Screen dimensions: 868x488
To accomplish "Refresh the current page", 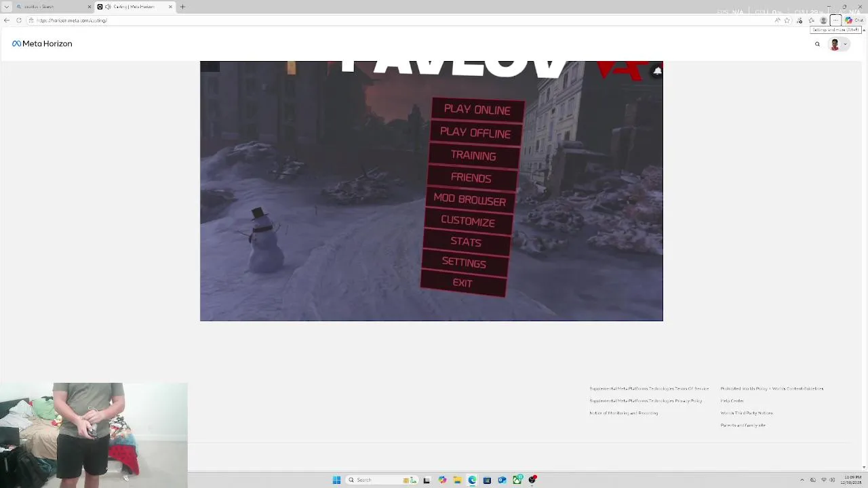I will point(18,20).
